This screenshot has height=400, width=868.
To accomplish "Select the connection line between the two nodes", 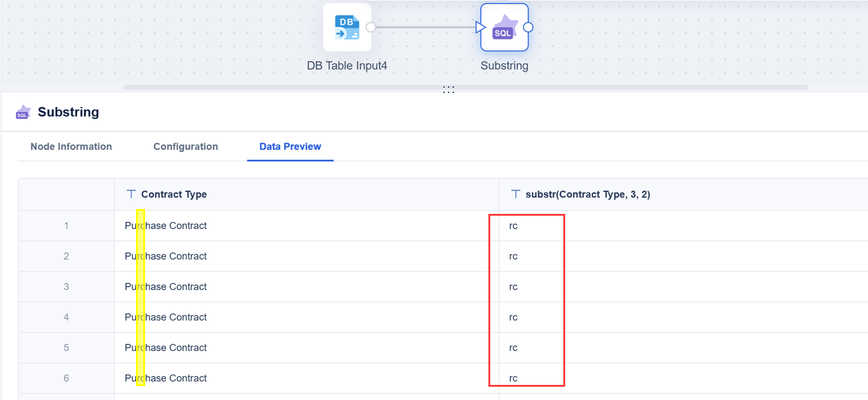I will (424, 27).
